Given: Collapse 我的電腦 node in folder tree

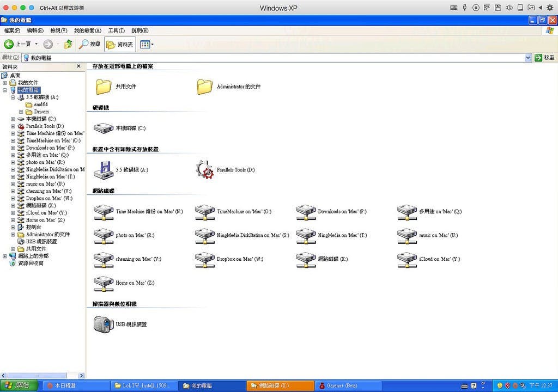Looking at the screenshot, I should click(x=5, y=90).
